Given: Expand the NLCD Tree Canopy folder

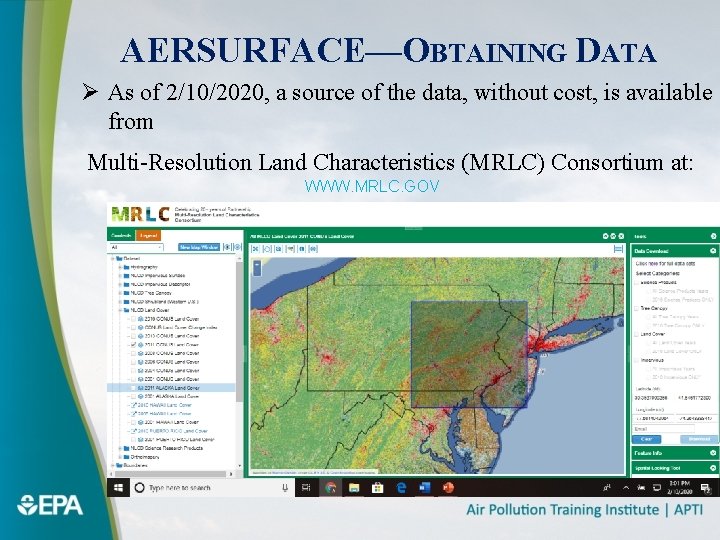Looking at the screenshot, I should click(120, 292).
